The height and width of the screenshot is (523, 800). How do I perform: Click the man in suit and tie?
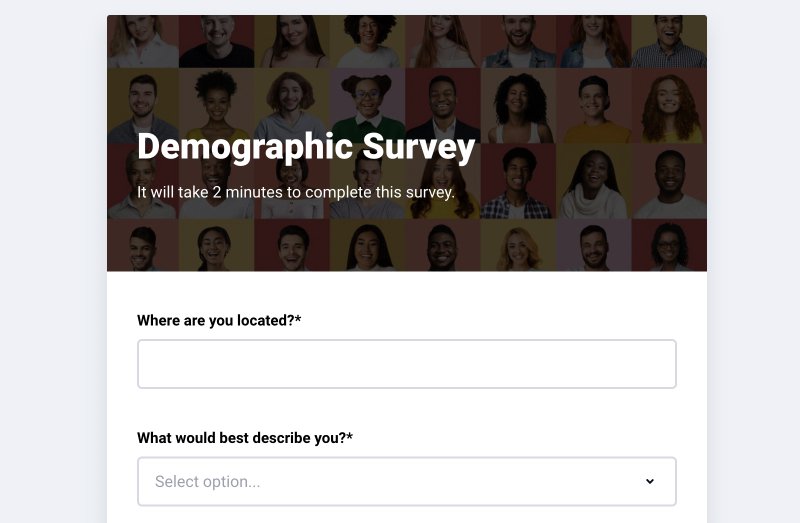pyautogui.click(x=442, y=103)
